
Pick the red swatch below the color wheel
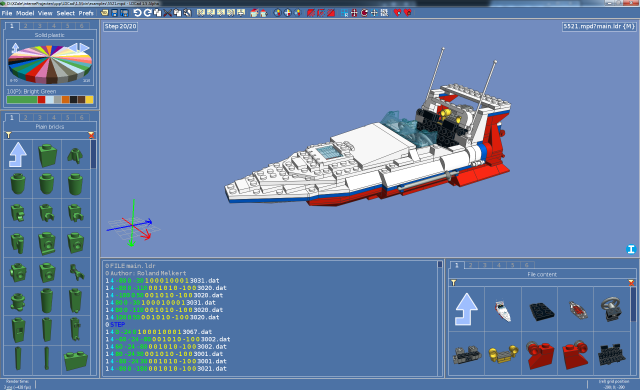tap(41, 100)
